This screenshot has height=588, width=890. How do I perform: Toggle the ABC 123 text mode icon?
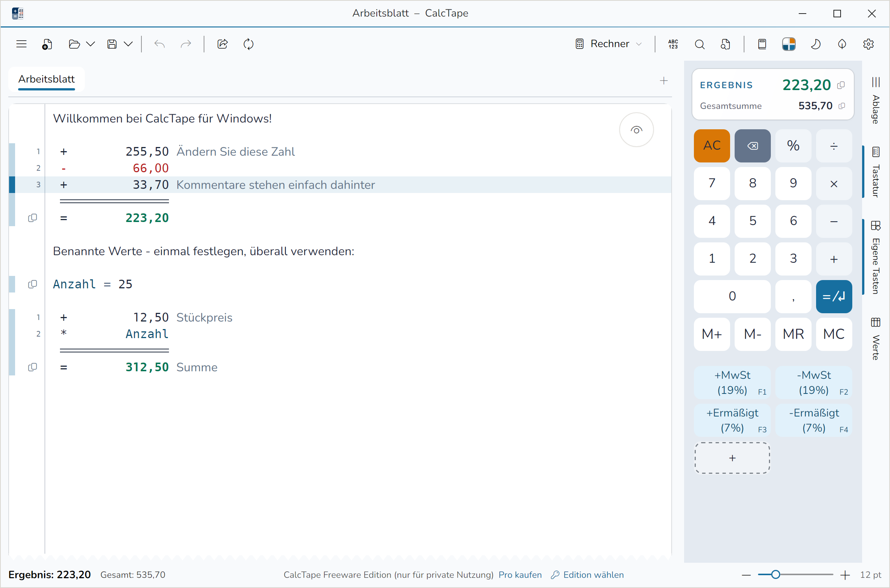click(673, 44)
